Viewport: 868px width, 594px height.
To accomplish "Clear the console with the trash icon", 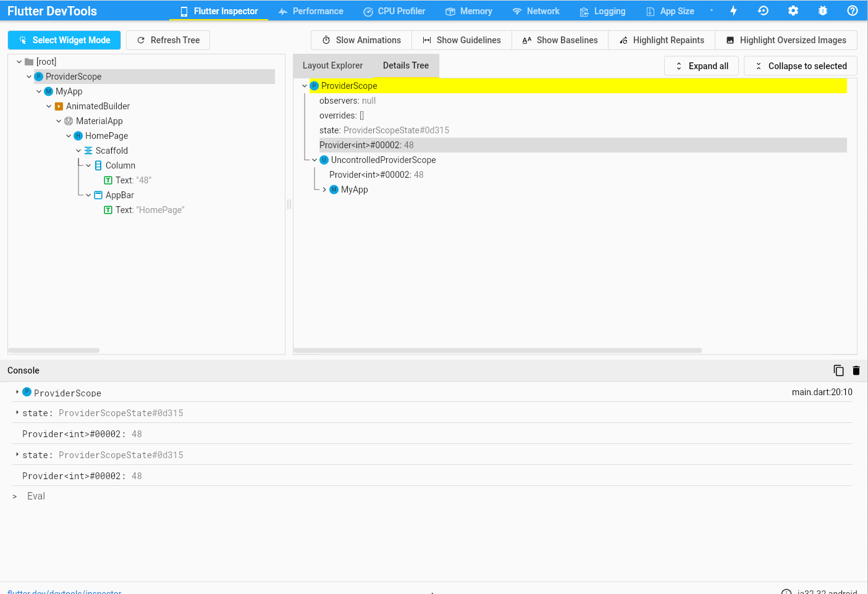I will pos(856,370).
